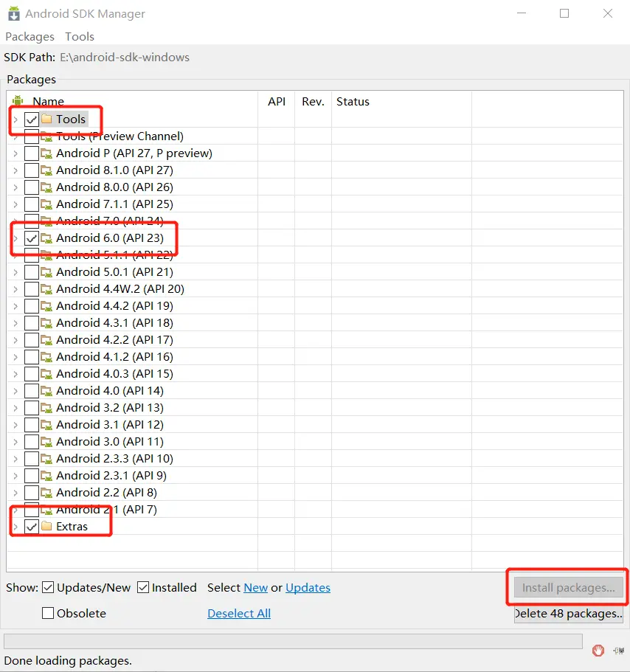
Task: Enable the Obsolete show filter
Action: coord(48,613)
